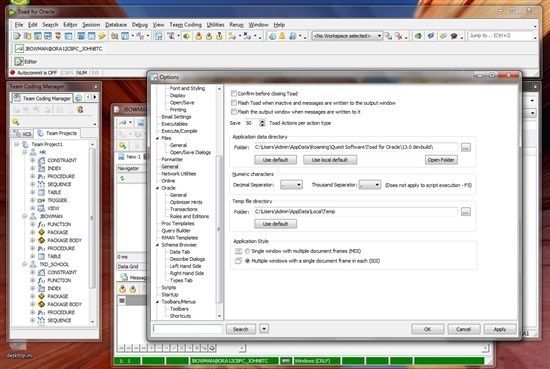
Task: Collapse the Files node in Options tree
Action: click(157, 138)
